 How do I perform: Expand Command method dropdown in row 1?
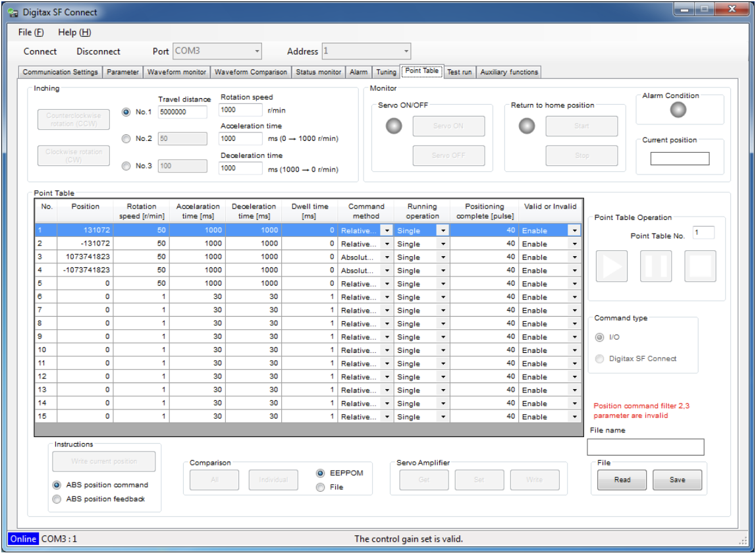387,230
